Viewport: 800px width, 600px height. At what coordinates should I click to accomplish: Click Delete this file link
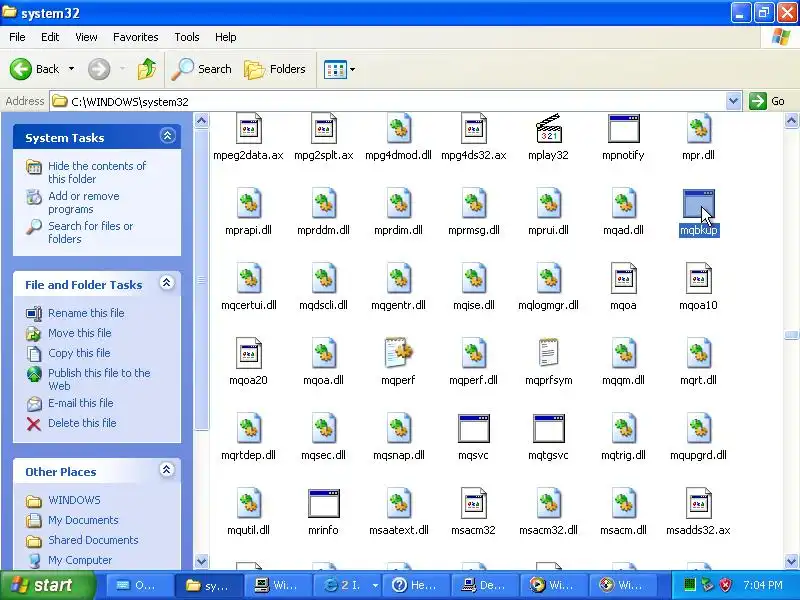(x=82, y=422)
